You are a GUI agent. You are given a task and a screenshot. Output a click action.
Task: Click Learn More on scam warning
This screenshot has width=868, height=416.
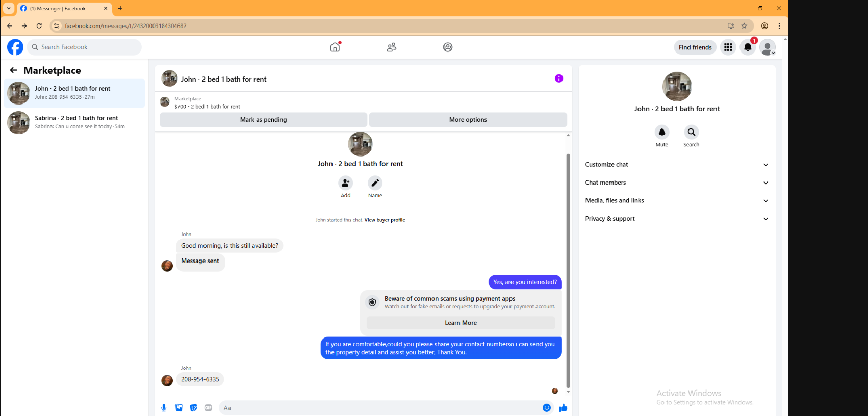point(461,323)
